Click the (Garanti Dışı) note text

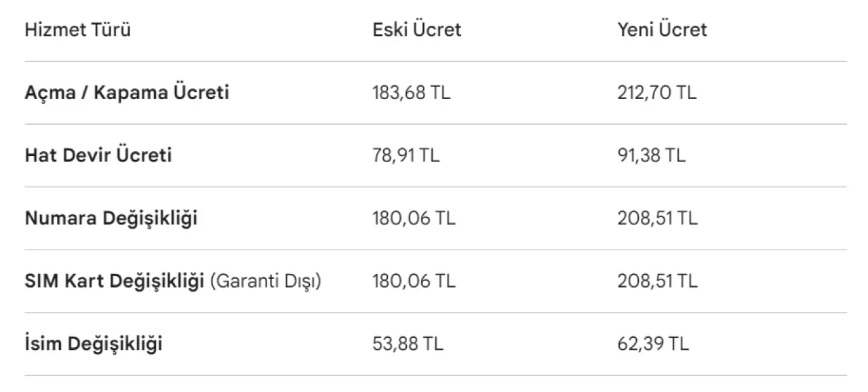(265, 281)
